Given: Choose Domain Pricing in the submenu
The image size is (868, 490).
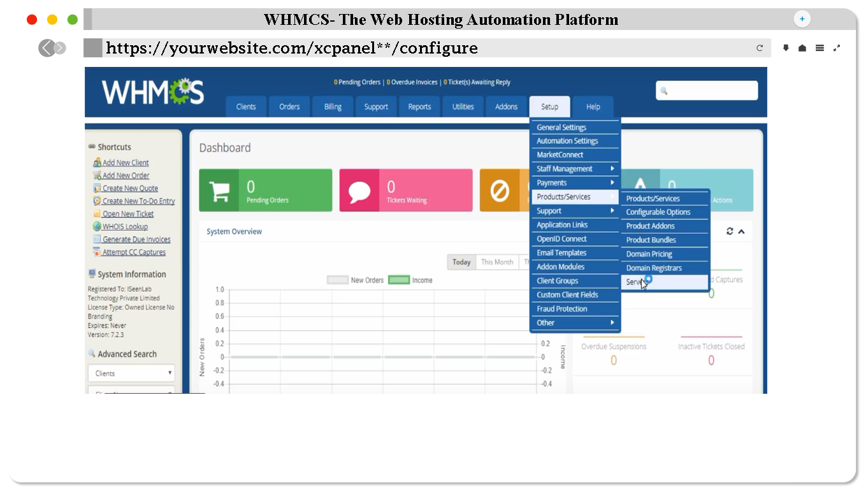Looking at the screenshot, I should coord(665,254).
